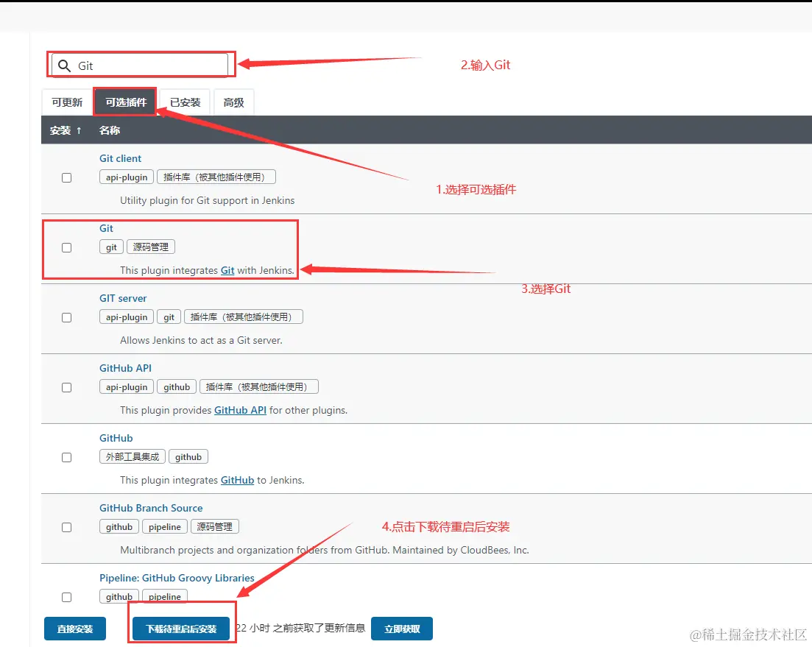Click the github tag under GitHub API
Image resolution: width=812 pixels, height=647 pixels.
coord(177,386)
